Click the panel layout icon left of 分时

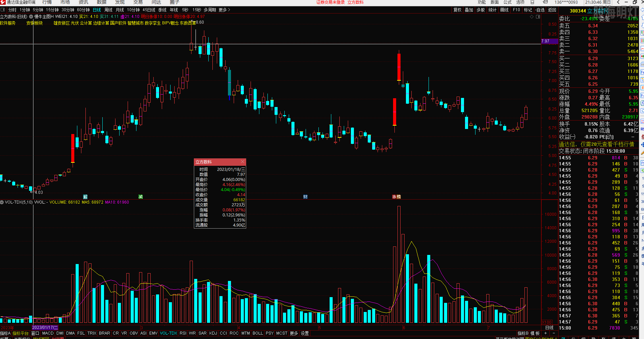(3, 10)
